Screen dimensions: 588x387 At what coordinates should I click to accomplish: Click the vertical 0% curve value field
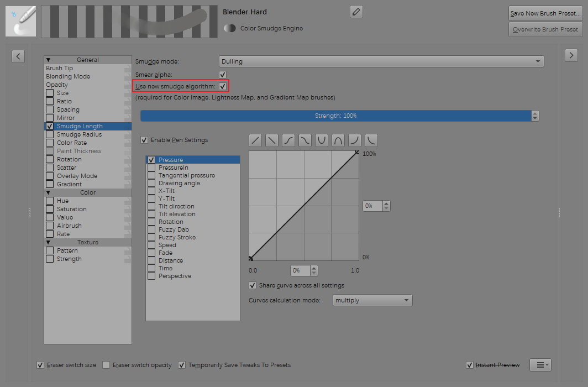click(x=372, y=206)
